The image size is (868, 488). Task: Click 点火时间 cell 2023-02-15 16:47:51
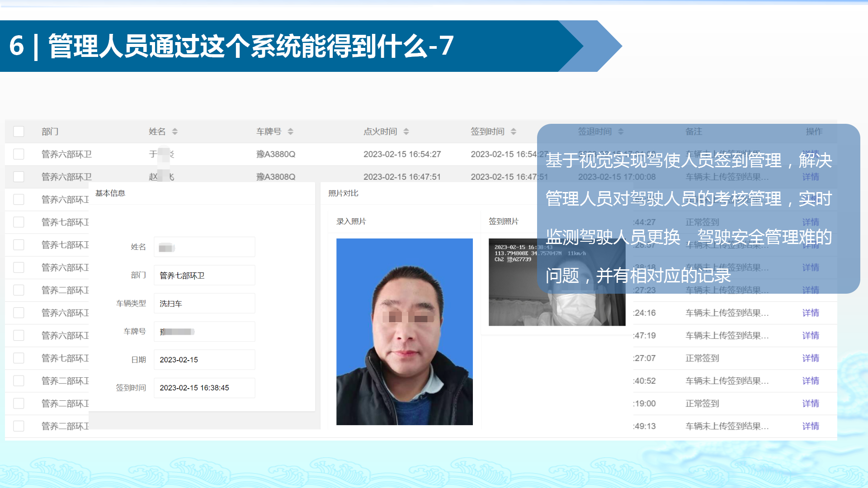(x=402, y=177)
